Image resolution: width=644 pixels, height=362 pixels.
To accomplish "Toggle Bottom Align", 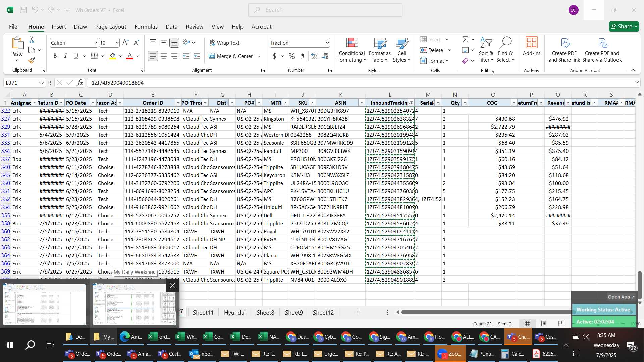I will 174,42.
